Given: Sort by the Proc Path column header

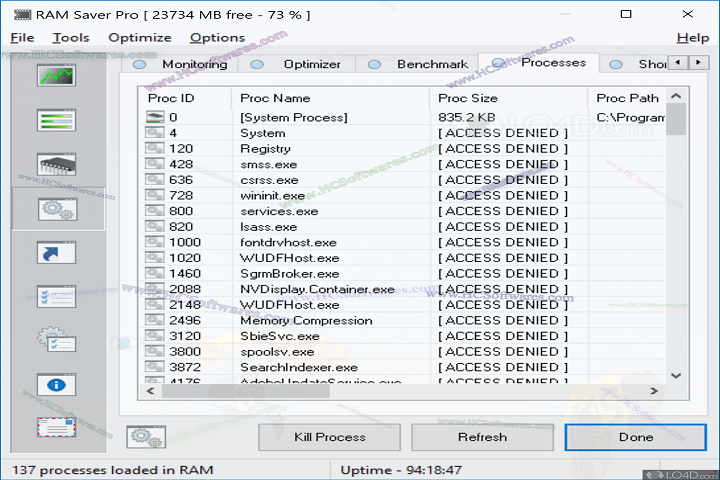Looking at the screenshot, I should pos(627,98).
